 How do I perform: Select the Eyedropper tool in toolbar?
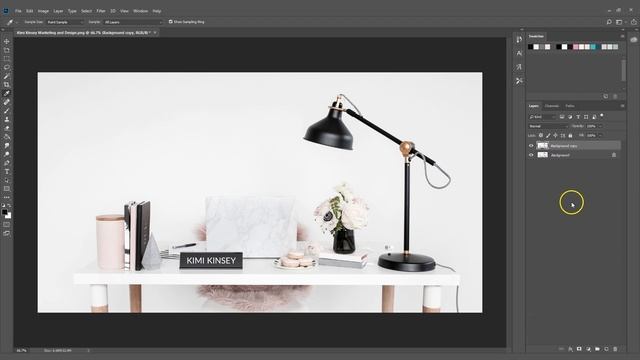[x=7, y=93]
